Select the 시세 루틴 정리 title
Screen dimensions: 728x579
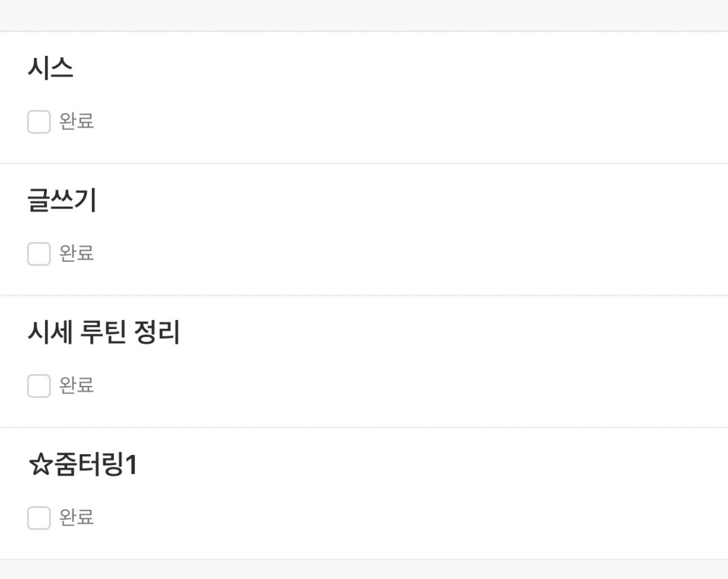point(103,333)
